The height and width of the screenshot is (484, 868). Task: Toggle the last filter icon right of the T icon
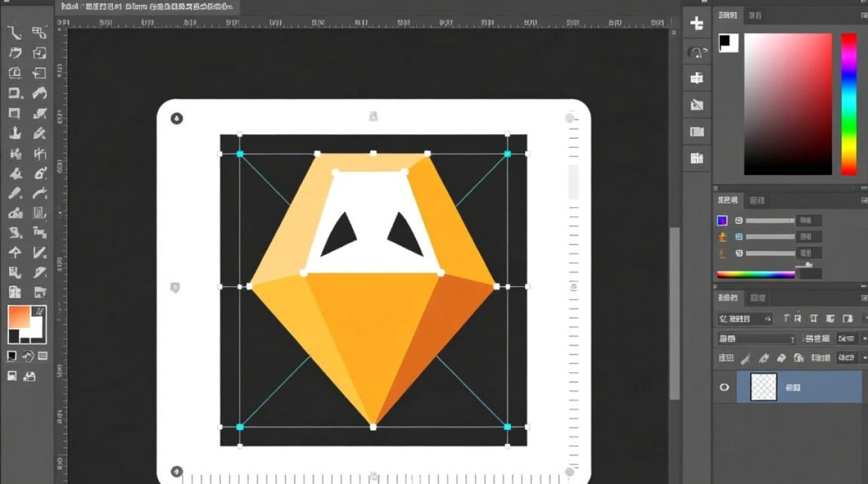pos(847,319)
